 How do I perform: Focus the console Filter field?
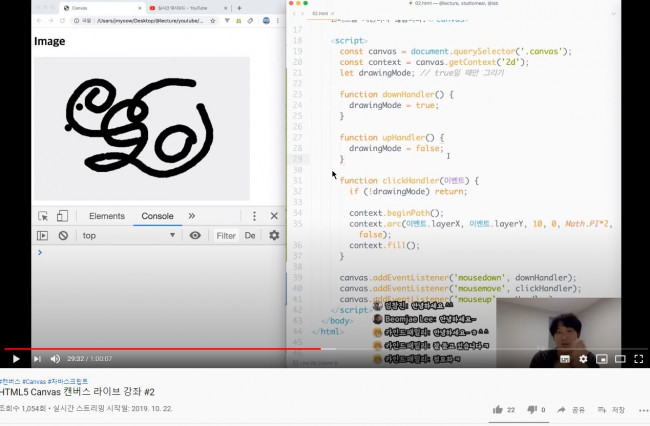click(x=226, y=236)
